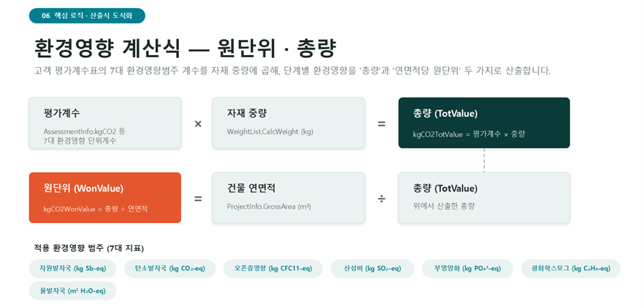Select the '물발자국 (m³ H₂O-eq)' chip
The height and width of the screenshot is (306, 644).
point(73,291)
